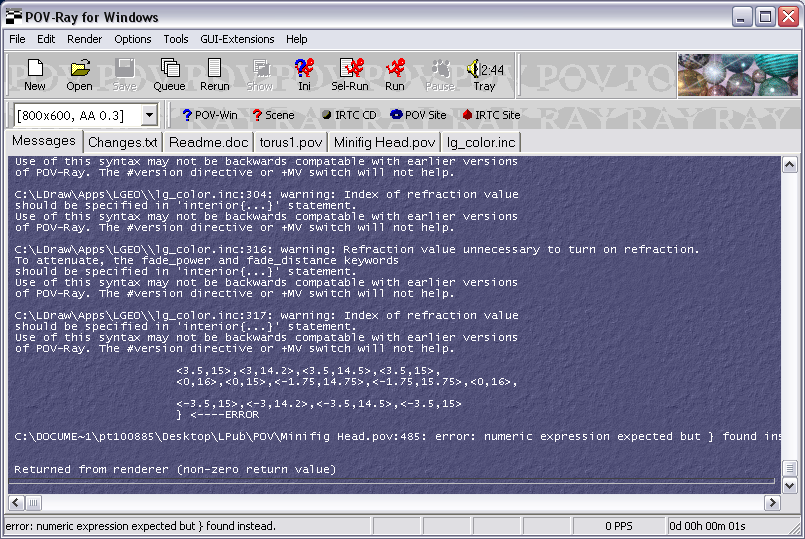The width and height of the screenshot is (805, 539).
Task: Switch to the Minifig Head.pov tab
Action: pyautogui.click(x=385, y=142)
